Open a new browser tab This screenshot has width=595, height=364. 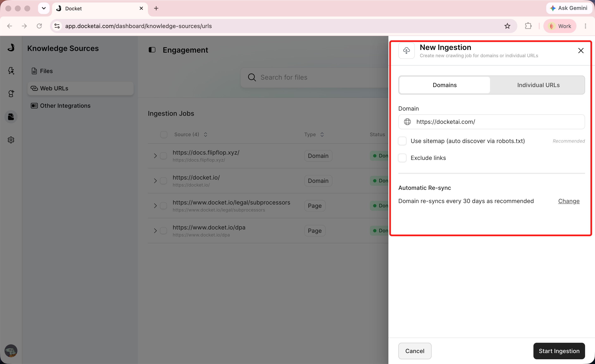[156, 8]
